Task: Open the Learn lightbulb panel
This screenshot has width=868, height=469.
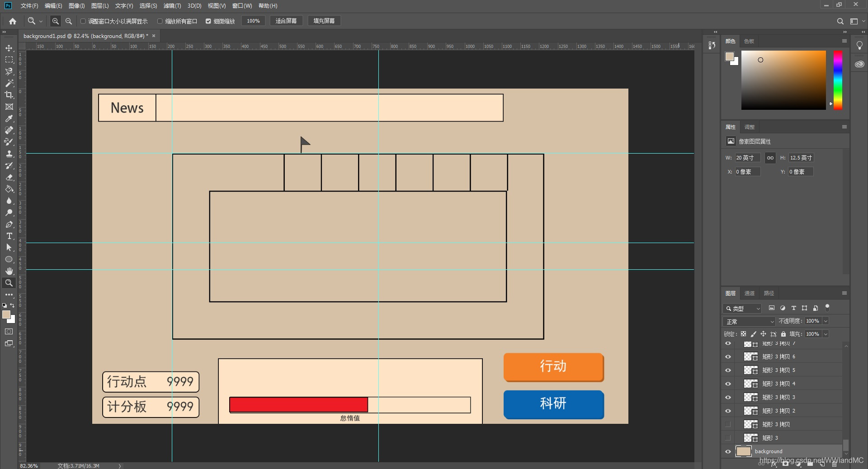Action: pos(859,46)
